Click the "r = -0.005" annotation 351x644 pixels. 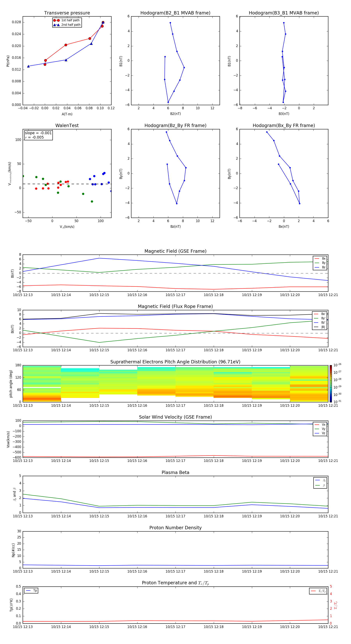tap(34, 137)
